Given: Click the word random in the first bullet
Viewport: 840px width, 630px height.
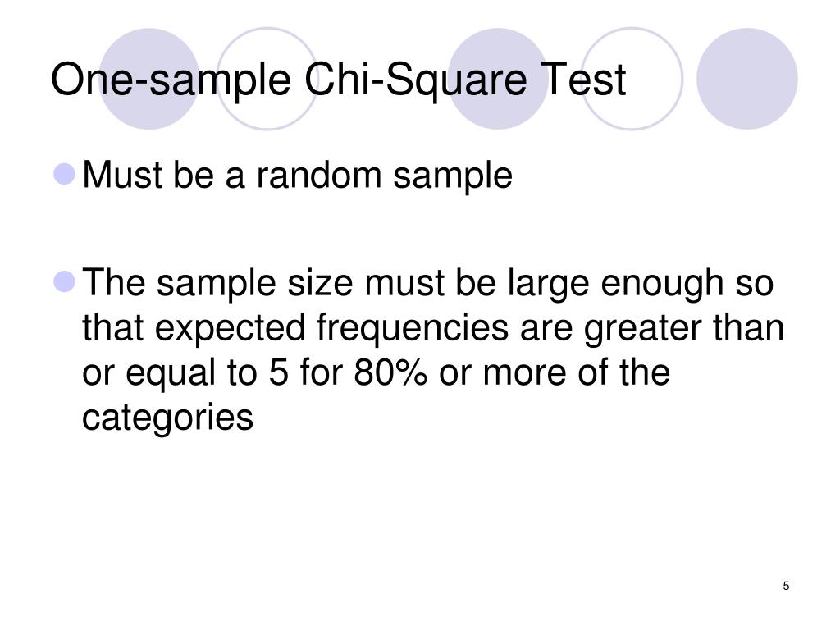Looking at the screenshot, I should 319,176.
